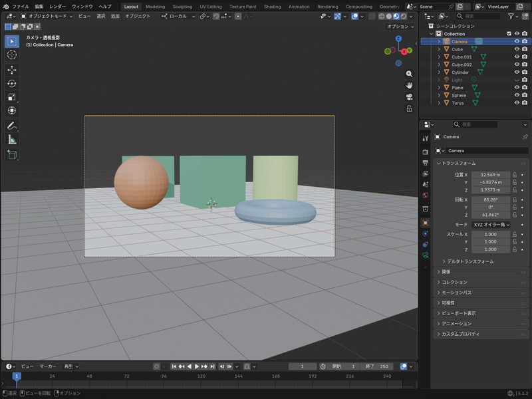Screen dimensions: 532x399
Task: Click the pan view hand icon
Action: click(x=409, y=86)
